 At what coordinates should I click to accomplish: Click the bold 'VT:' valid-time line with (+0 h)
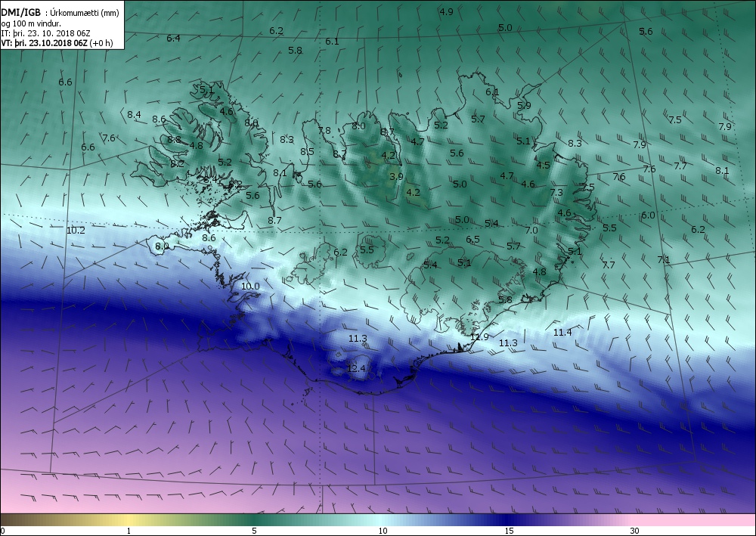pos(57,43)
